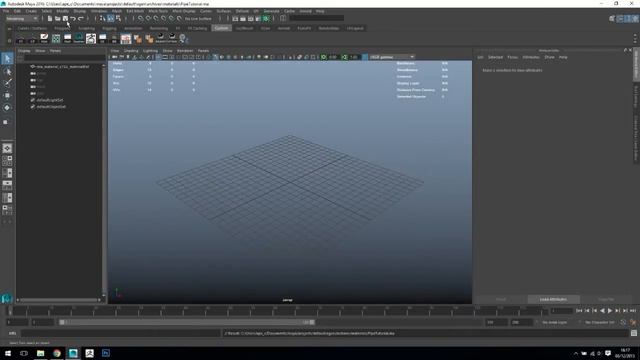Pick the Paint Selection tool
The width and height of the screenshot is (640, 360).
coord(7,83)
